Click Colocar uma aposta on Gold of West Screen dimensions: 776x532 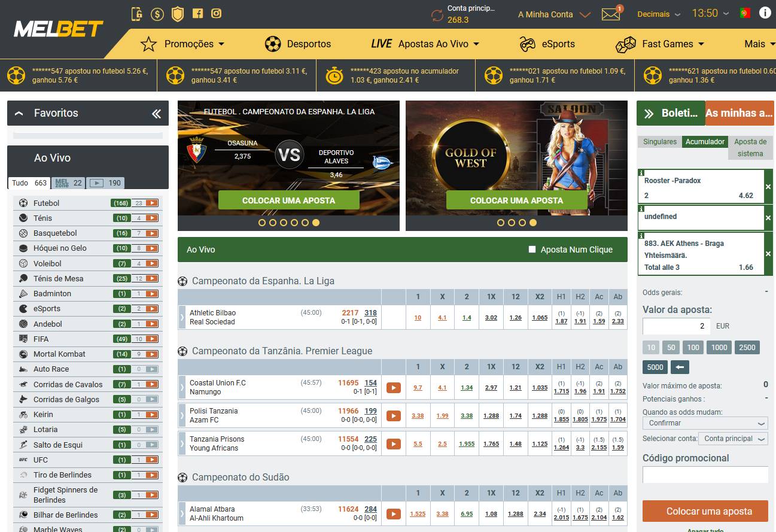(x=516, y=200)
